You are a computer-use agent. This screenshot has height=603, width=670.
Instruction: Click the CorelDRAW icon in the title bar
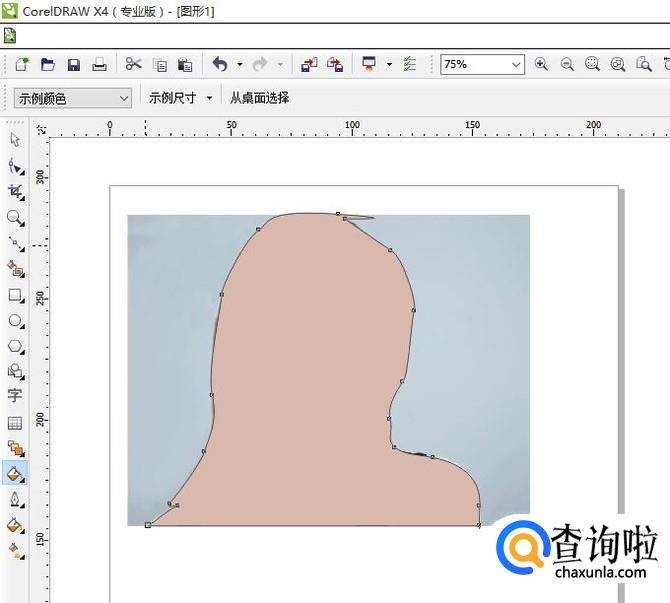tap(9, 10)
